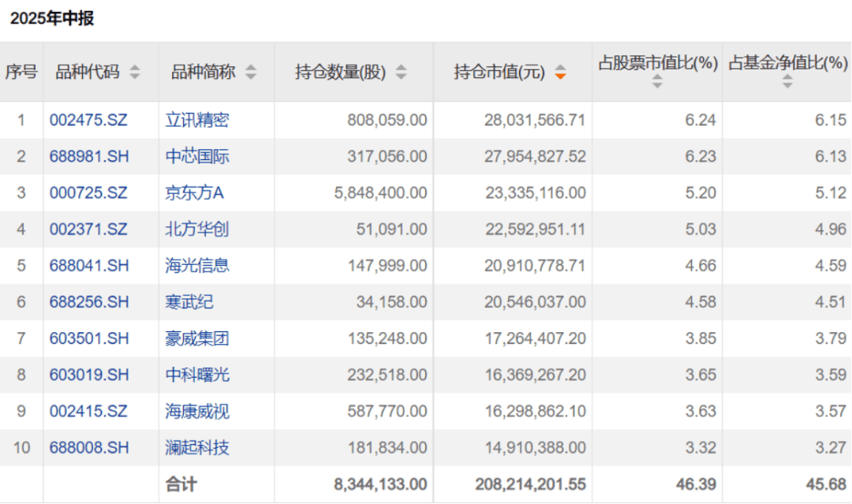Select holding quantity 5,848,400.00
This screenshot has width=852, height=504.
[x=381, y=192]
